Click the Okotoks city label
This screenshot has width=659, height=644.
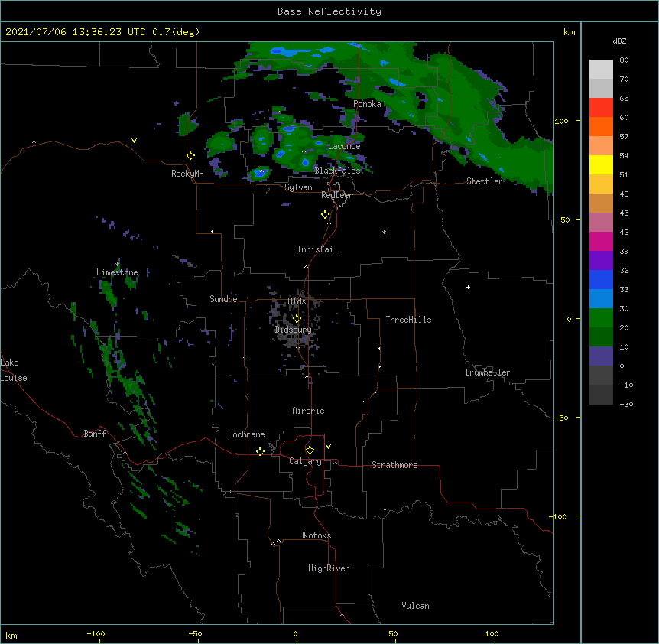tap(315, 535)
